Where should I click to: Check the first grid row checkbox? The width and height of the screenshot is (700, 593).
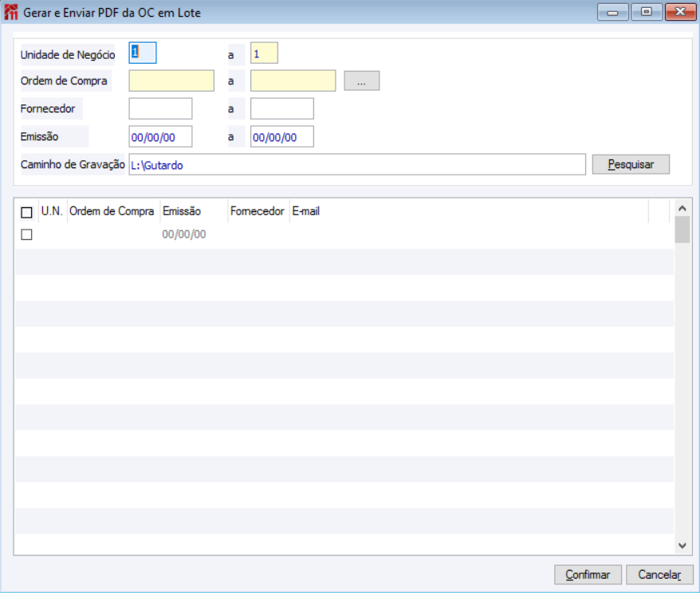pyautogui.click(x=27, y=234)
